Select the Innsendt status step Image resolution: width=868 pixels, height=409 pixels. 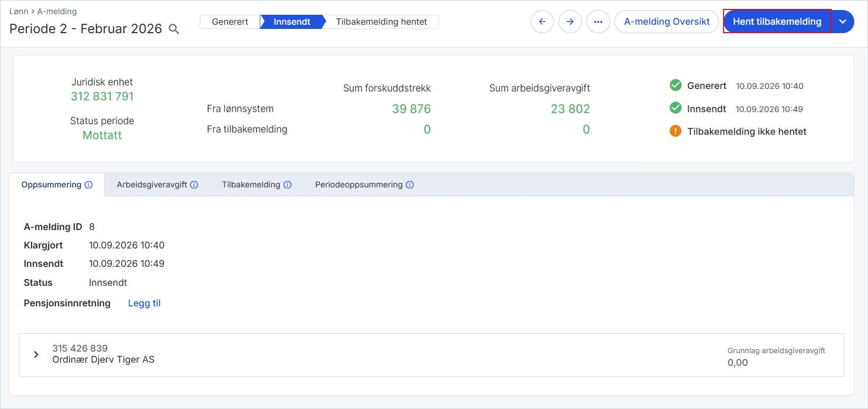292,22
